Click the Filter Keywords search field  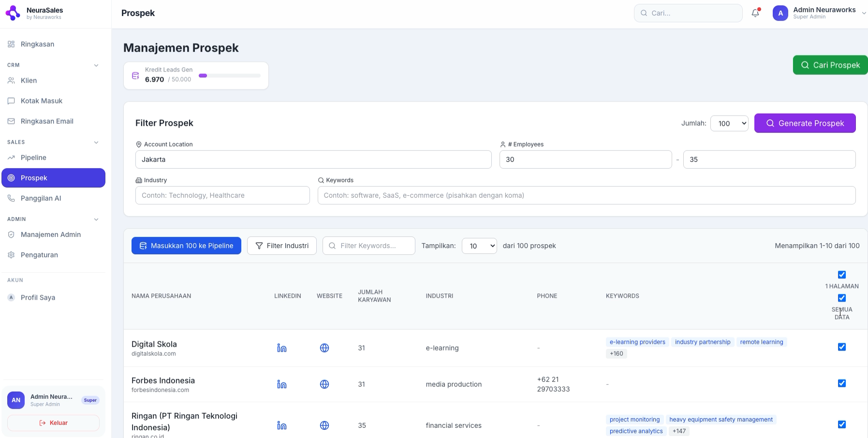(369, 246)
